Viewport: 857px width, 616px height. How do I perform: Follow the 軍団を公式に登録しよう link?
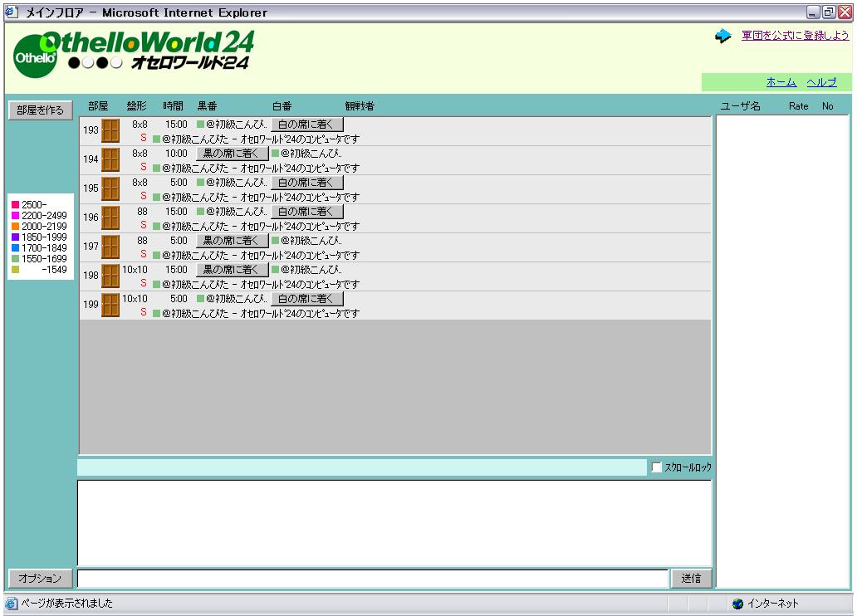pos(795,36)
